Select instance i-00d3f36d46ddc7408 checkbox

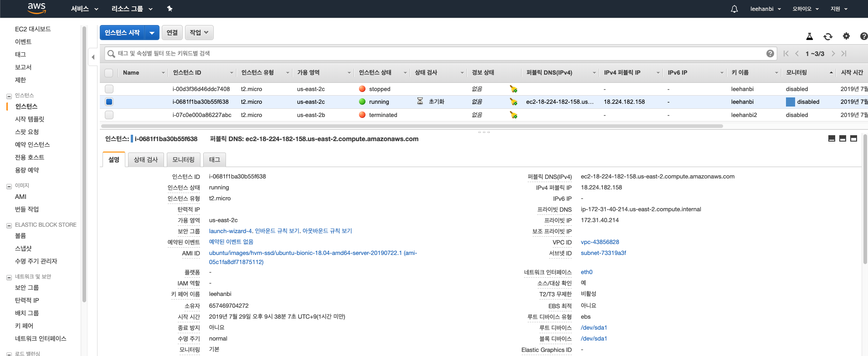(109, 89)
